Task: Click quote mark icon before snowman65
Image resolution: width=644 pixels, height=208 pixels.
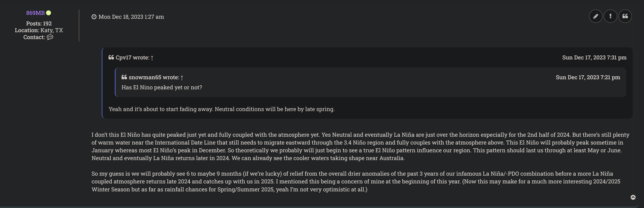Action: point(124,77)
